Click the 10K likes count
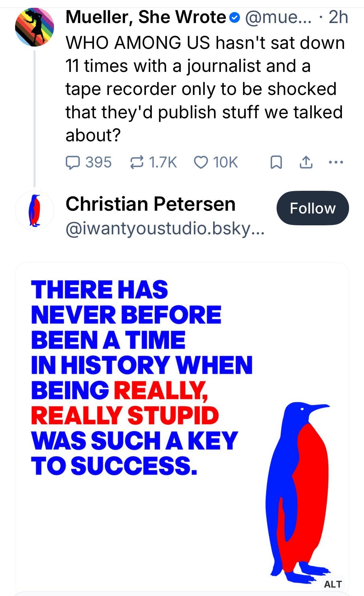Image resolution: width=364 pixels, height=596 pixels. [225, 162]
